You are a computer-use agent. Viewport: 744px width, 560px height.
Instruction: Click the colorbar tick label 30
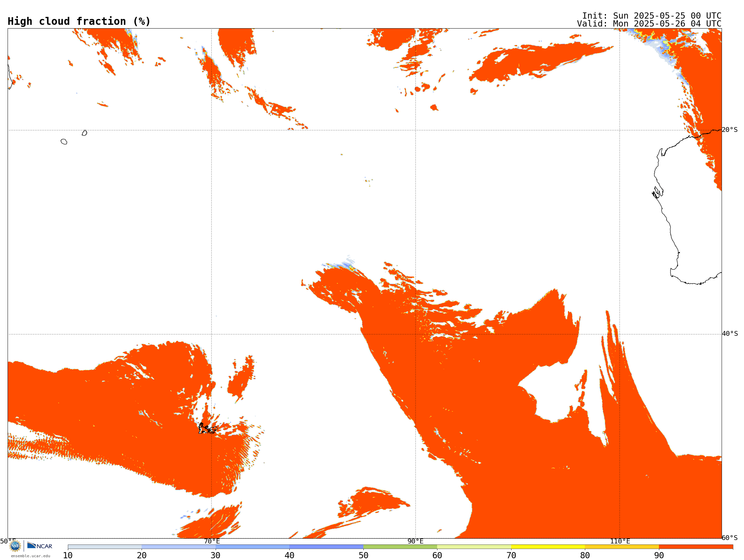pyautogui.click(x=216, y=555)
